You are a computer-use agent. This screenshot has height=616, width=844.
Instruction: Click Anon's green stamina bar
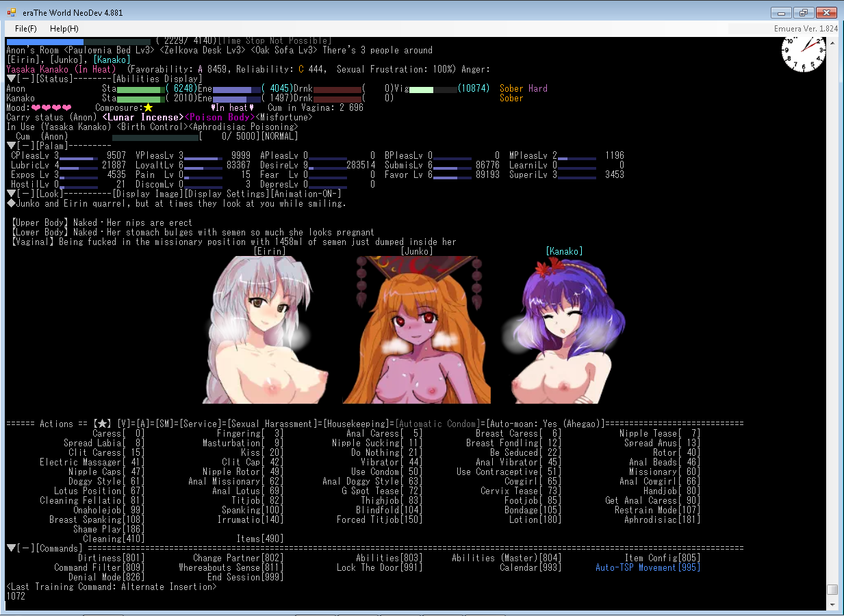point(140,89)
